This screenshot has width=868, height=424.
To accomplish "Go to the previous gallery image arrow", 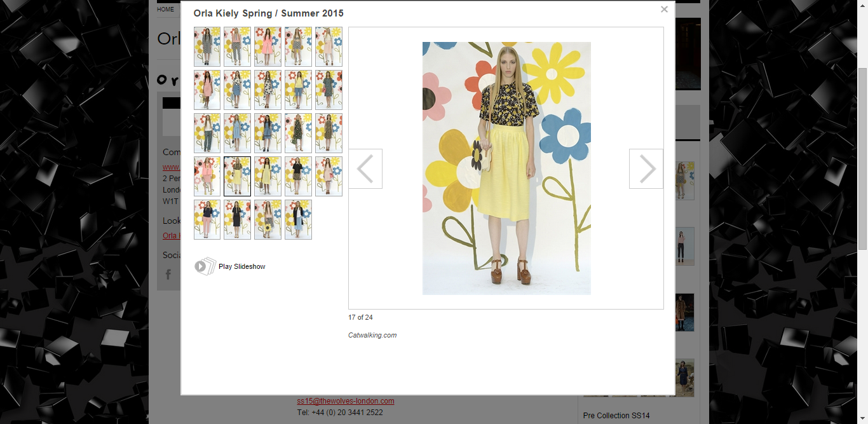I will tap(365, 168).
